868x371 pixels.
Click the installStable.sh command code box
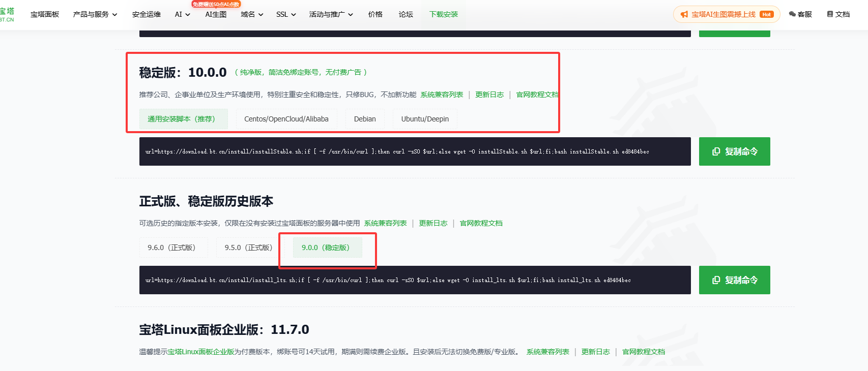415,151
